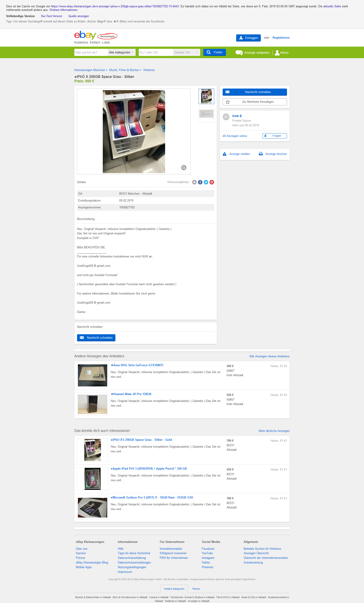Screen dimensions: 364x603
Task: Open Kleinanzeigen München breadcrumb
Action: coord(89,70)
